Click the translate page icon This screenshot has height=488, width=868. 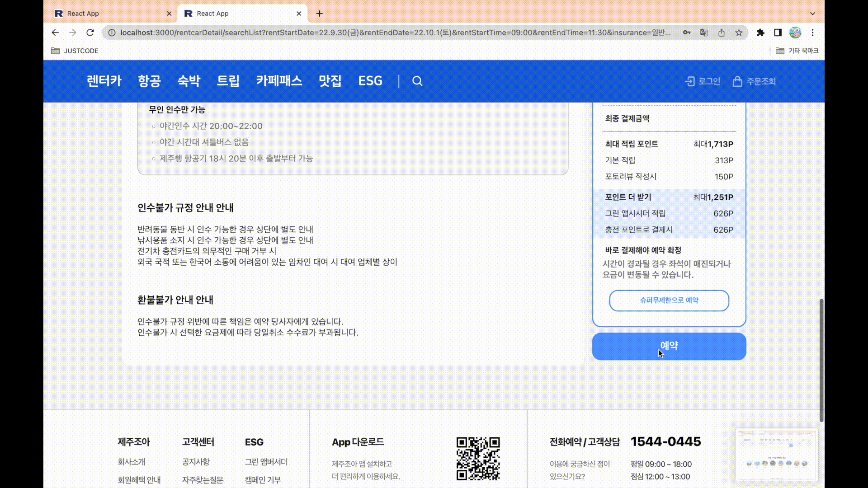(x=704, y=33)
